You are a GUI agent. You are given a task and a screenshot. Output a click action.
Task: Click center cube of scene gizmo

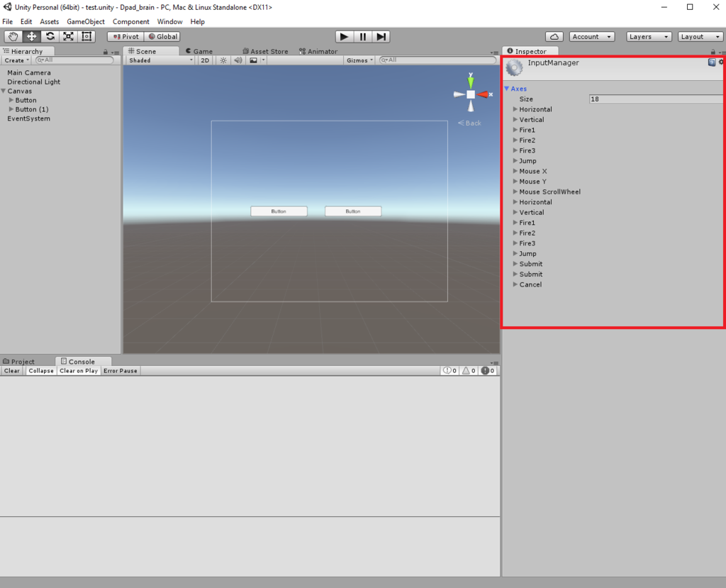point(471,94)
